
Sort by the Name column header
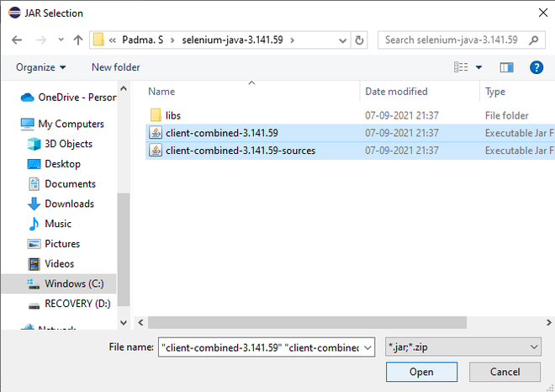tap(161, 92)
